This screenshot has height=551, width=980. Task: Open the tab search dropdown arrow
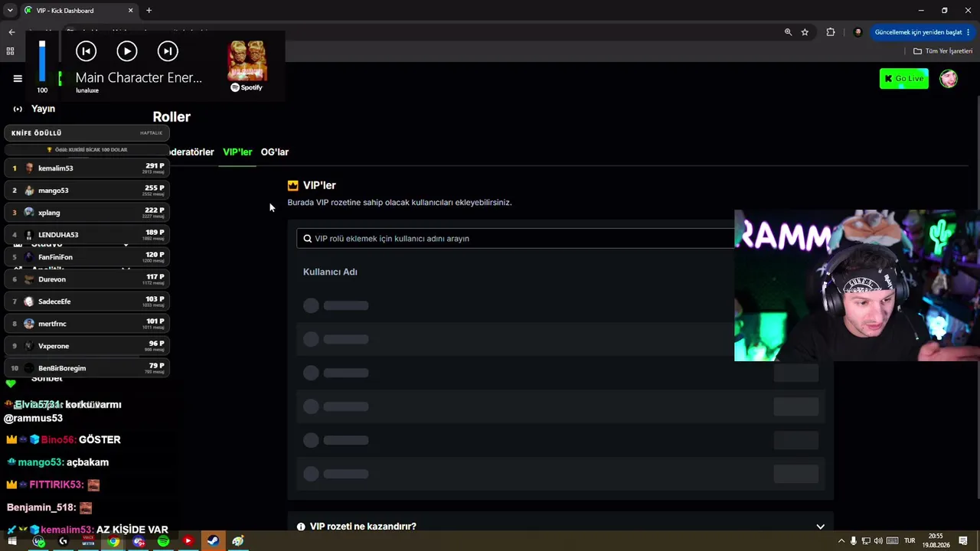[10, 11]
